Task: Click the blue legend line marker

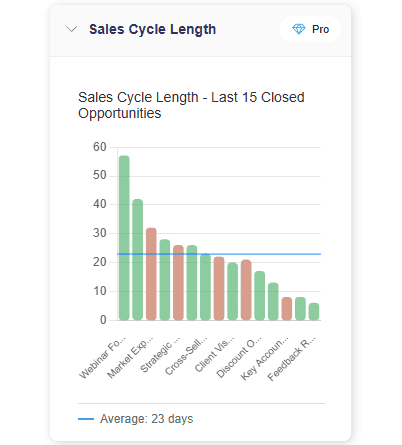Action: pyautogui.click(x=86, y=419)
